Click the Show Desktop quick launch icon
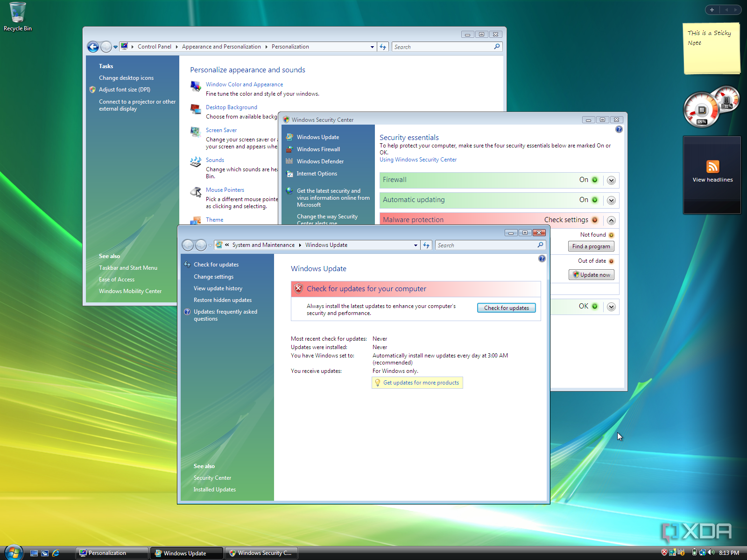 coord(34,553)
